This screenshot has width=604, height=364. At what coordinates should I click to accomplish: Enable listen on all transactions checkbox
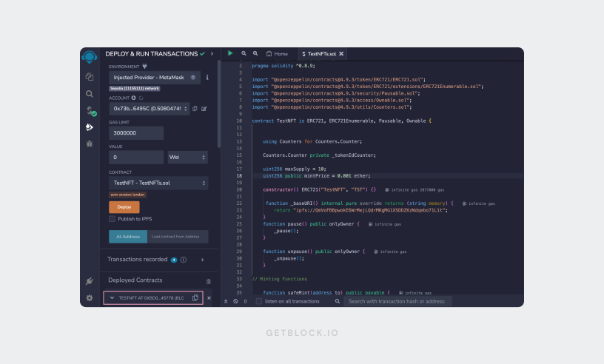[x=259, y=301]
